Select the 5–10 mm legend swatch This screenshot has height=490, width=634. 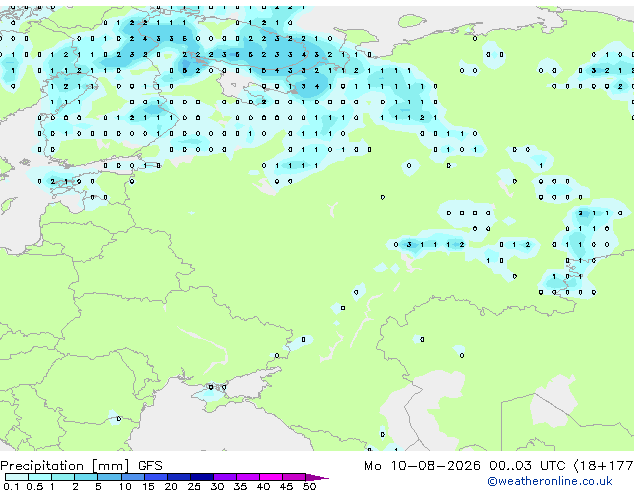tap(109, 477)
